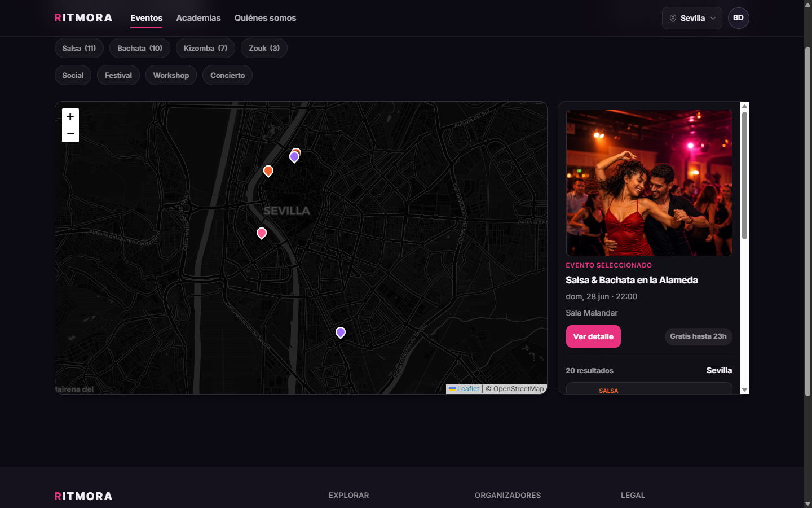Click the event panel scrollbar down arrow

pos(744,389)
